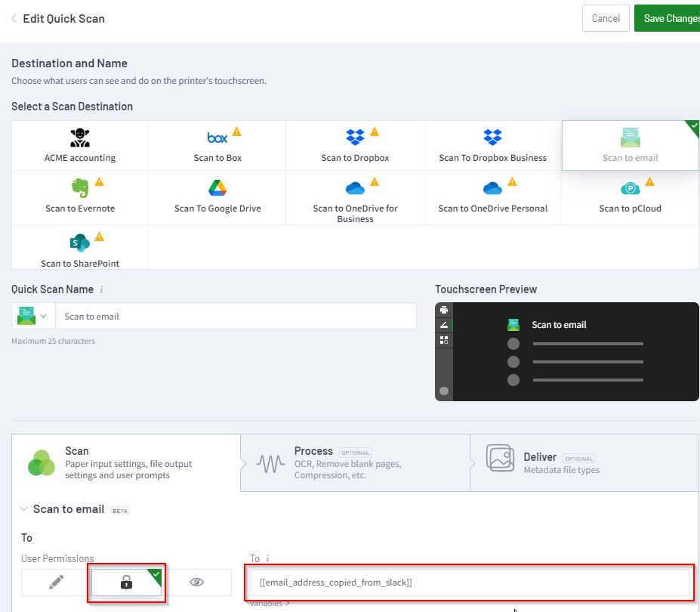The width and height of the screenshot is (700, 612).
Task: Click the warning triangle on Scan to Evernote
Action: tap(100, 182)
